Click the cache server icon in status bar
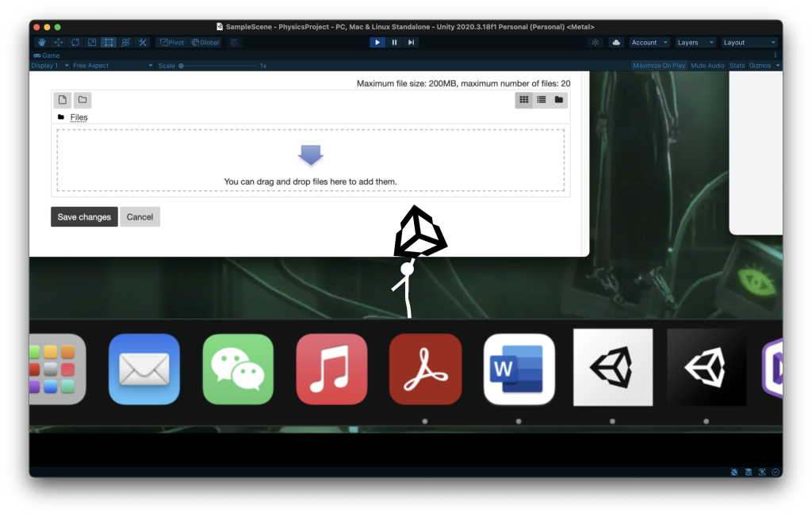The height and width of the screenshot is (516, 812). [749, 472]
